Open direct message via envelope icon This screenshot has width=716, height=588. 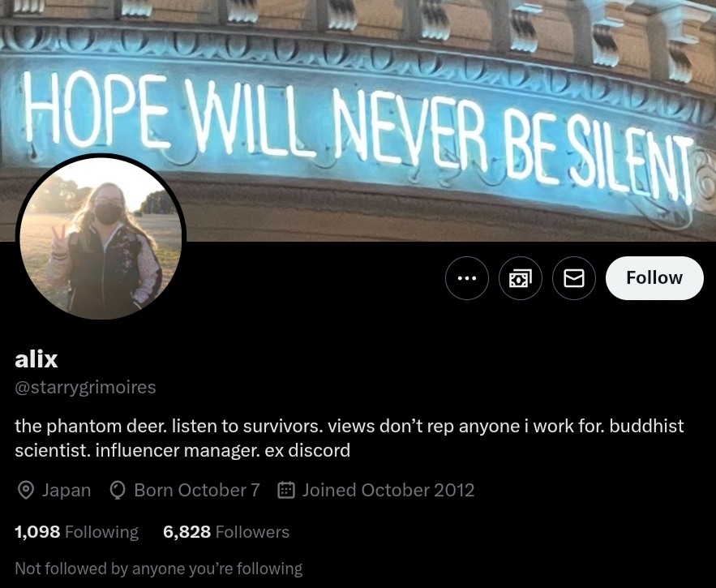click(573, 278)
